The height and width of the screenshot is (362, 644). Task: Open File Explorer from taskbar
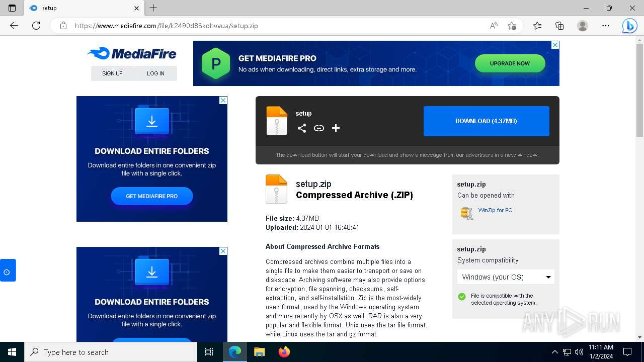[259, 352]
